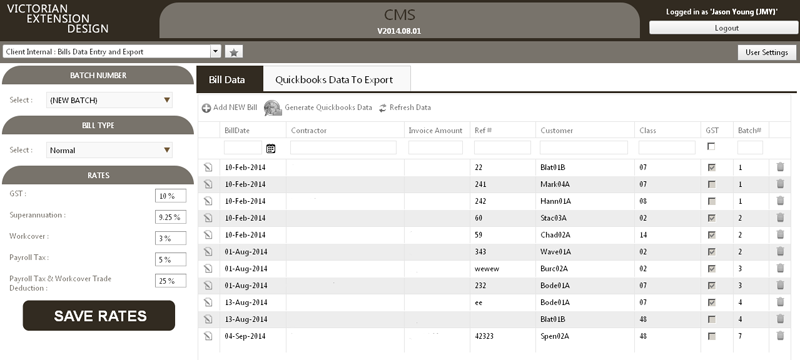
Task: Delete the bill row for Spen02A
Action: pos(780,336)
